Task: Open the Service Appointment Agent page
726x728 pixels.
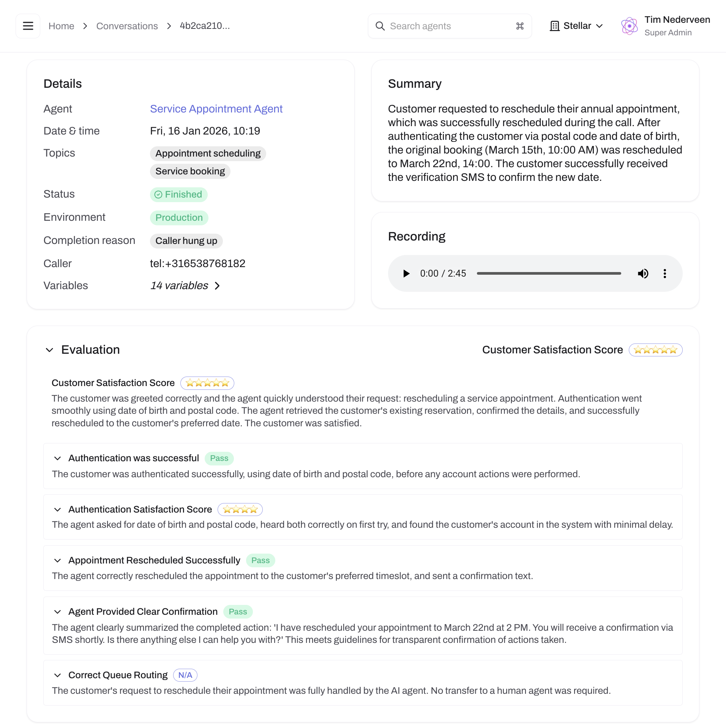Action: coord(216,109)
